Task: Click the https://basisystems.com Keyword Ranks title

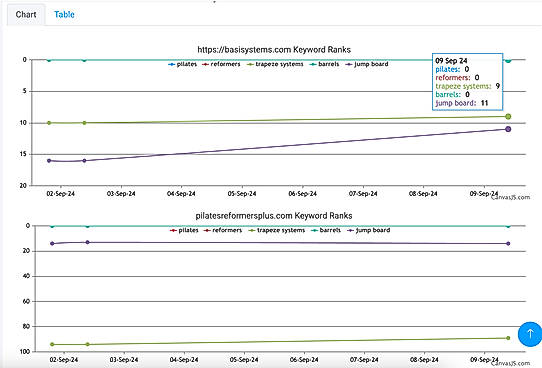Action: (274, 50)
